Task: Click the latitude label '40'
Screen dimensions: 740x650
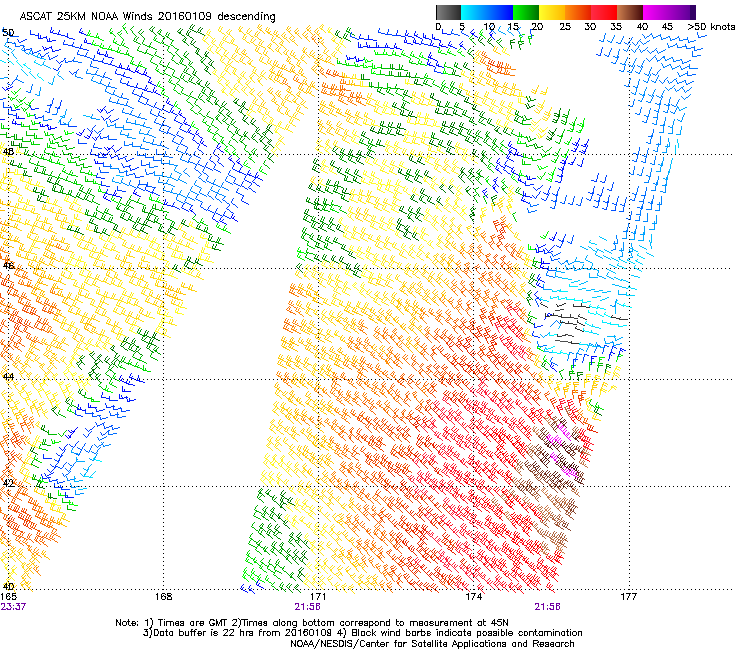Action: coord(8,586)
